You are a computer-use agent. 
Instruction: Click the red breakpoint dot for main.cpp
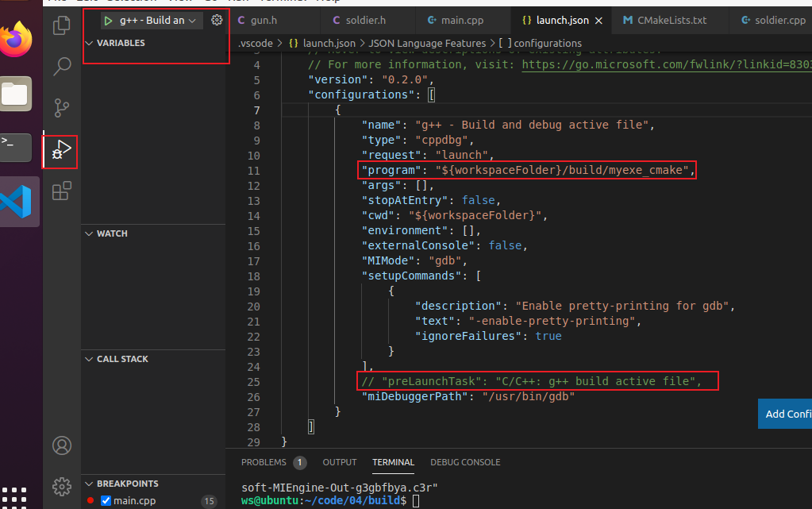click(90, 501)
